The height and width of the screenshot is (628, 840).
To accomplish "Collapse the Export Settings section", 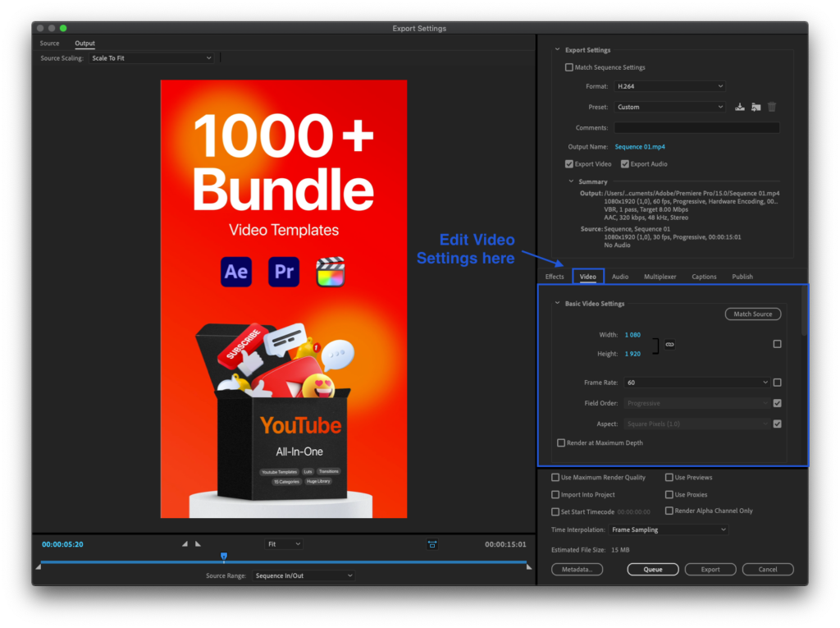I will [557, 50].
